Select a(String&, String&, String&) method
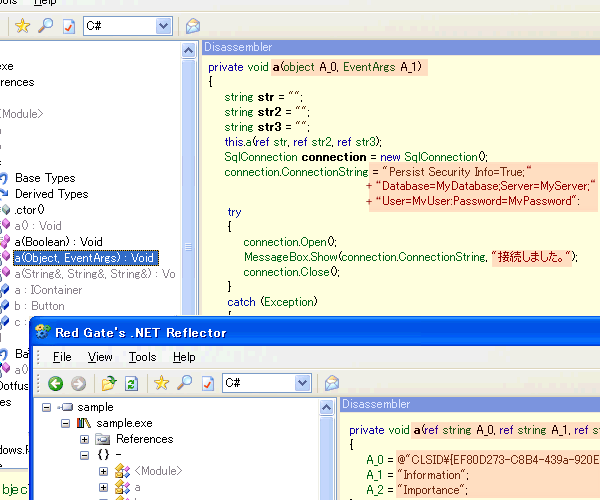Screen dimensions: 600x500 pos(95,274)
